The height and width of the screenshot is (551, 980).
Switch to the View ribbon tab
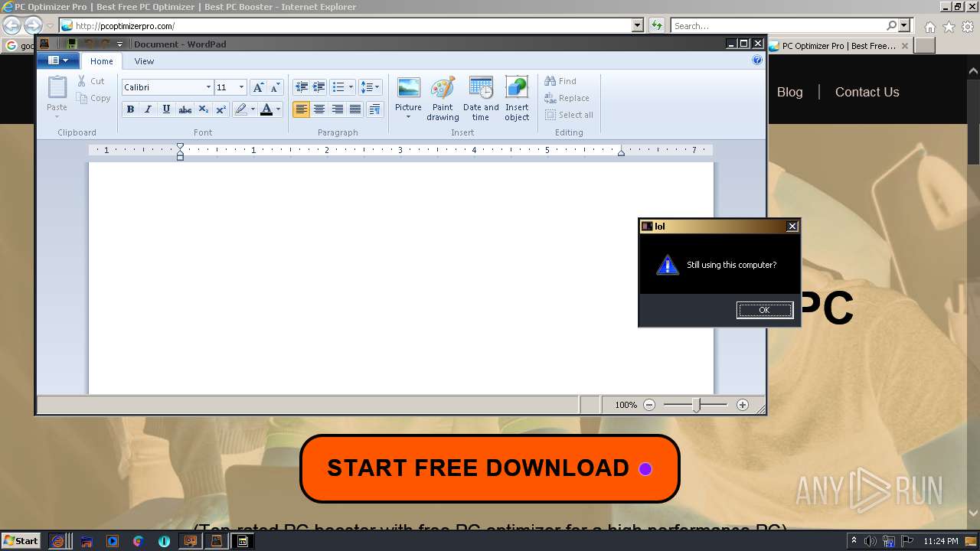144,61
